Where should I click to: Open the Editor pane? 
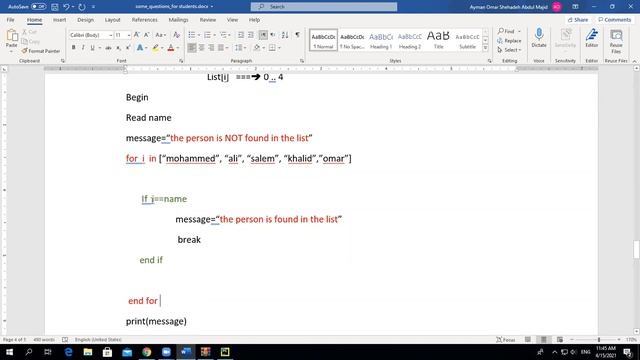pyautogui.click(x=591, y=38)
